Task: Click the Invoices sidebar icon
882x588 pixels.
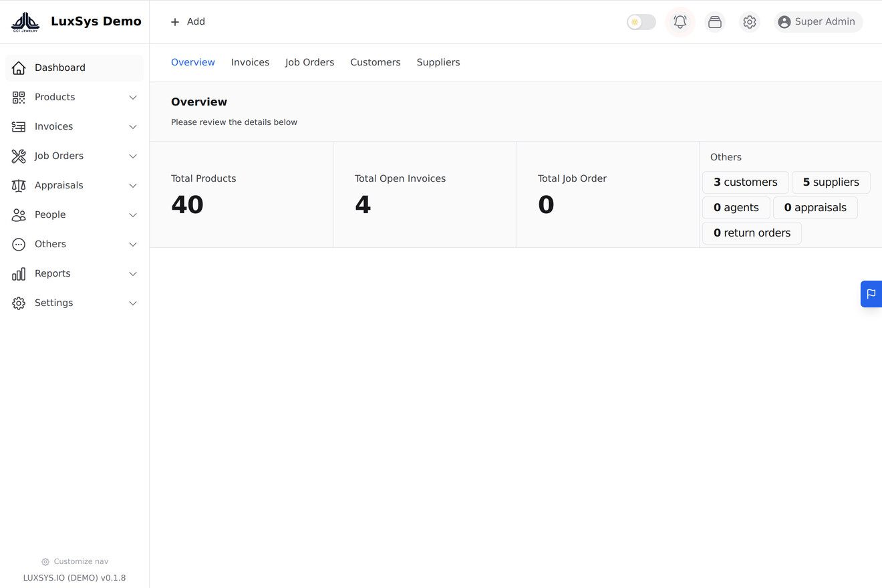Action: 19,126
